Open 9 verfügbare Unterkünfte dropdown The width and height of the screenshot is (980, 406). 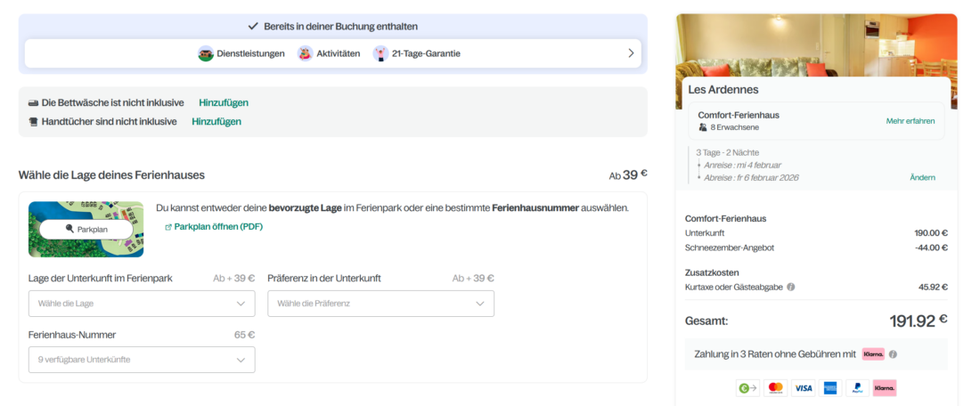pos(142,360)
